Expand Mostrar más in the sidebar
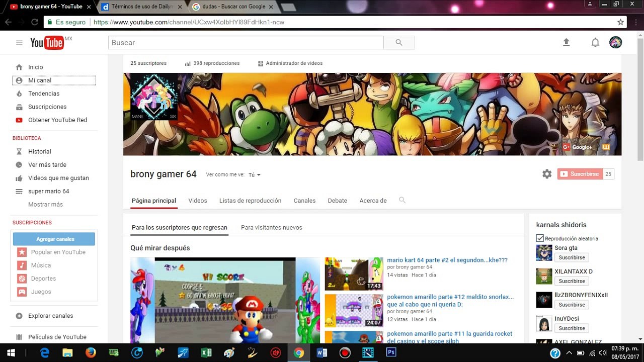The image size is (644, 362). pyautogui.click(x=45, y=204)
